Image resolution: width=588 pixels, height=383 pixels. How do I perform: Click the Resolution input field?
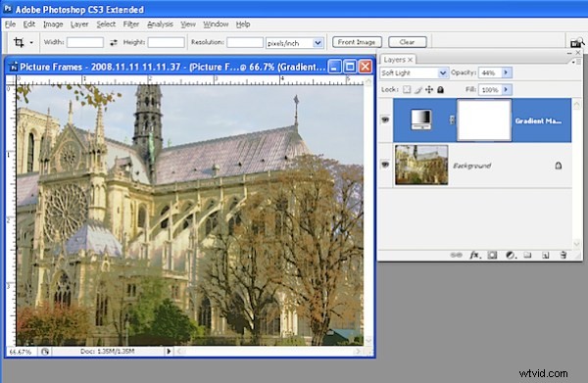(245, 42)
